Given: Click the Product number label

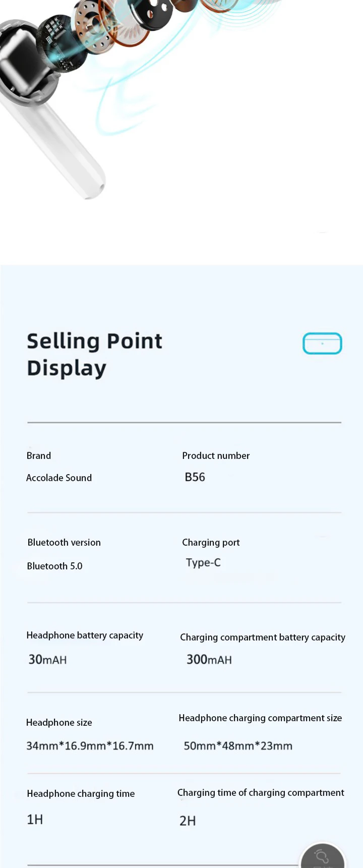Looking at the screenshot, I should tap(216, 455).
